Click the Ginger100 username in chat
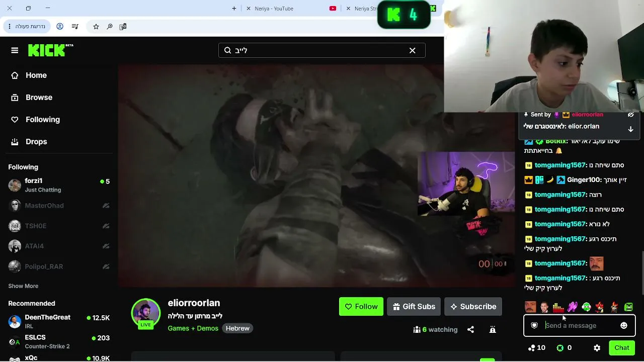 click(584, 180)
